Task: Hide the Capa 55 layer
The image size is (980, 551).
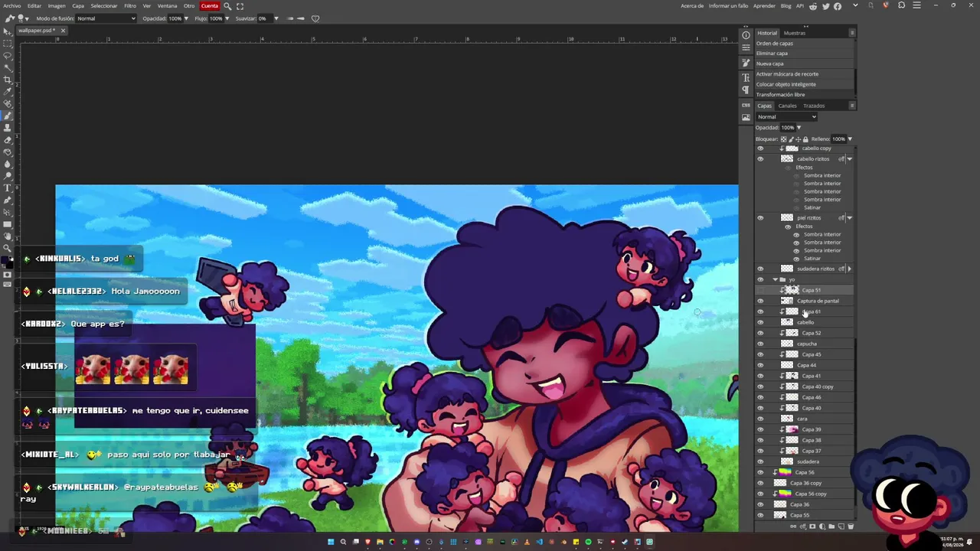Action: [x=760, y=515]
